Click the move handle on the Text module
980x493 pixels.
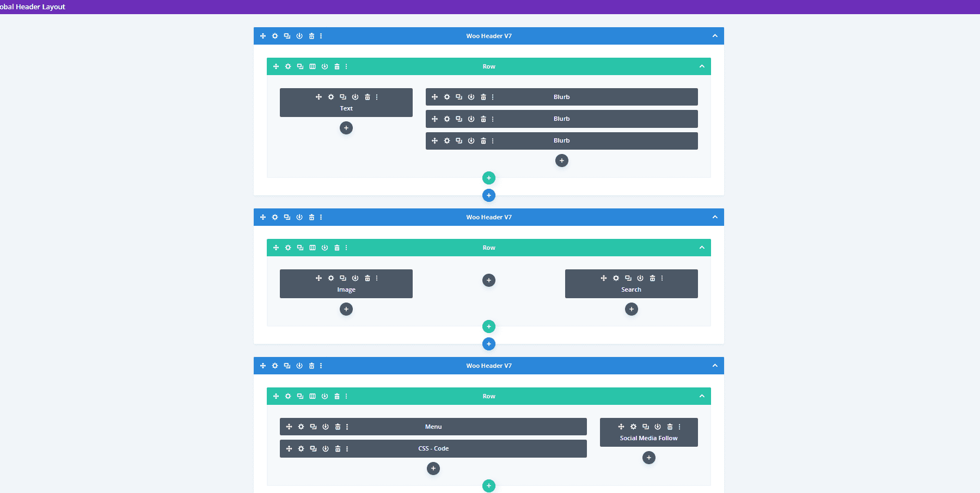click(x=318, y=97)
